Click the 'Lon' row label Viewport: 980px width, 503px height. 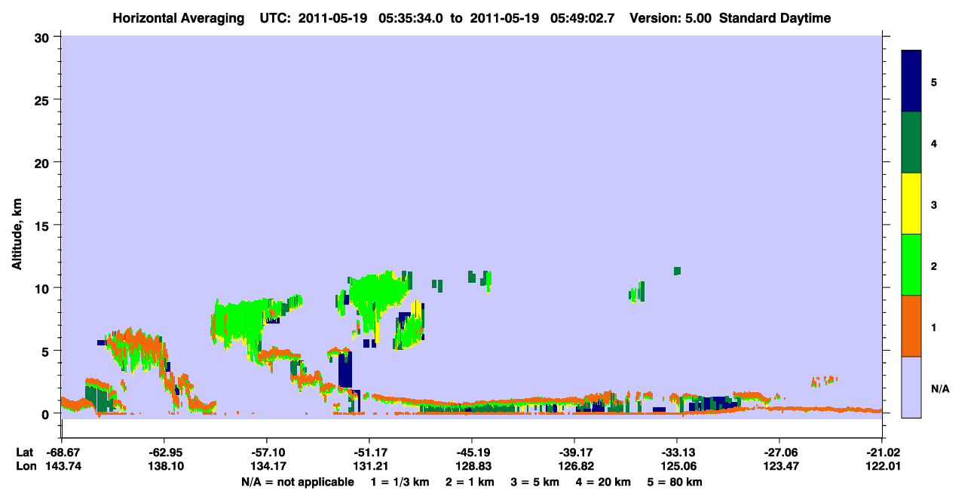(x=25, y=467)
